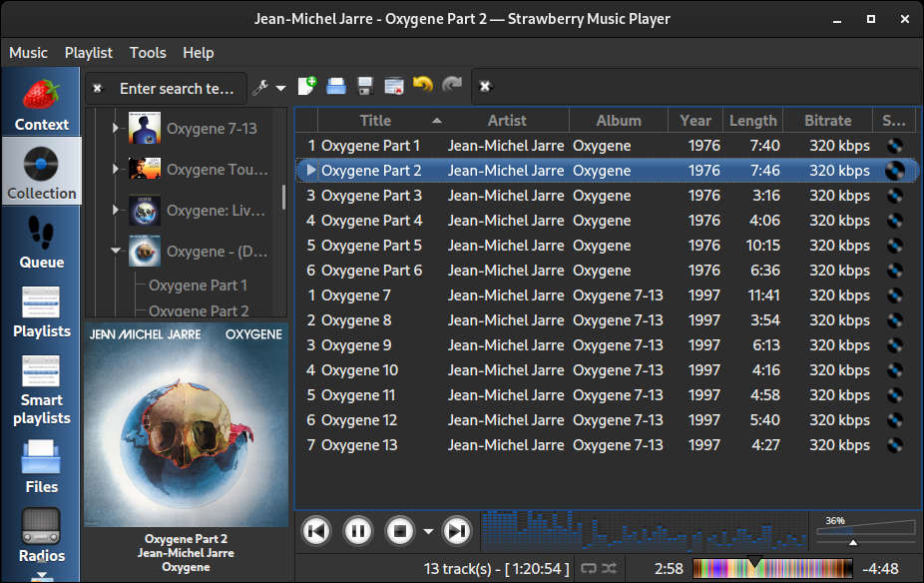Open the Tools menu

point(148,53)
